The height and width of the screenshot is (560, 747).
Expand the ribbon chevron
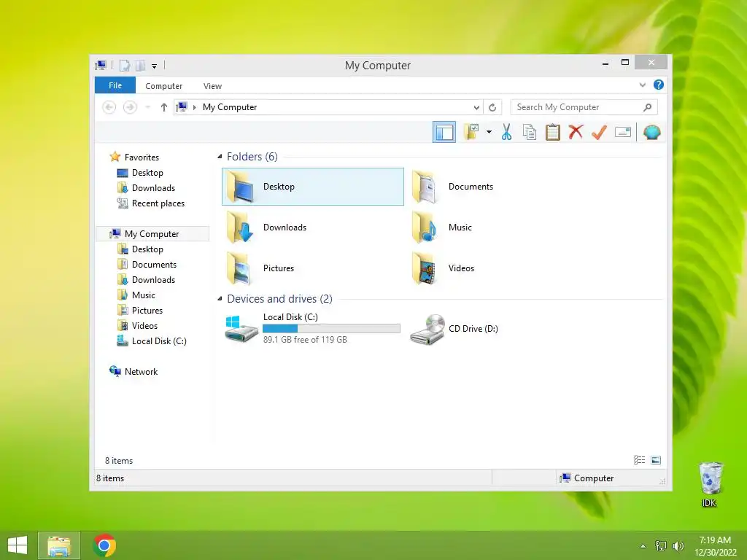click(642, 85)
